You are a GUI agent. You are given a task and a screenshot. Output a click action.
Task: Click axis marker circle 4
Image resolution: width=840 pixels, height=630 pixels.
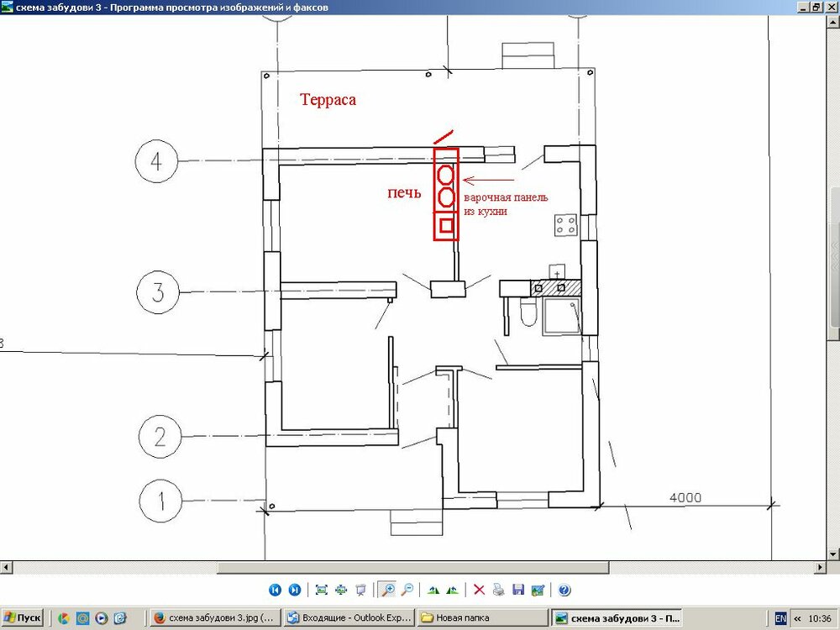pyautogui.click(x=156, y=161)
